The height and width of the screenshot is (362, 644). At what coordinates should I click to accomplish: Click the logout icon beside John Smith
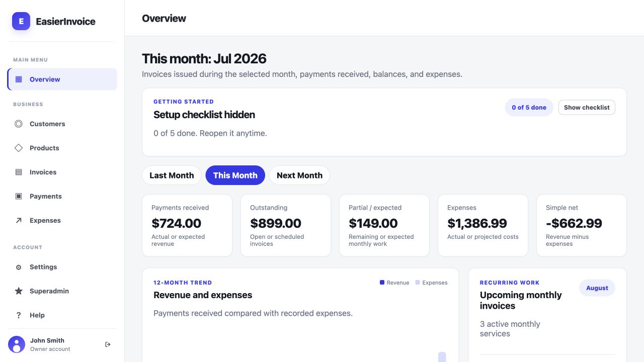tap(108, 344)
